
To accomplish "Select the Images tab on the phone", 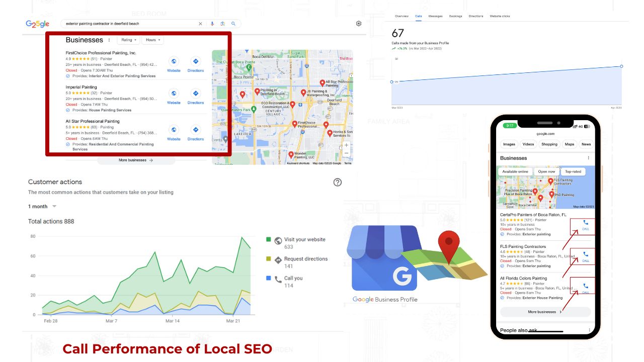I will tap(509, 144).
